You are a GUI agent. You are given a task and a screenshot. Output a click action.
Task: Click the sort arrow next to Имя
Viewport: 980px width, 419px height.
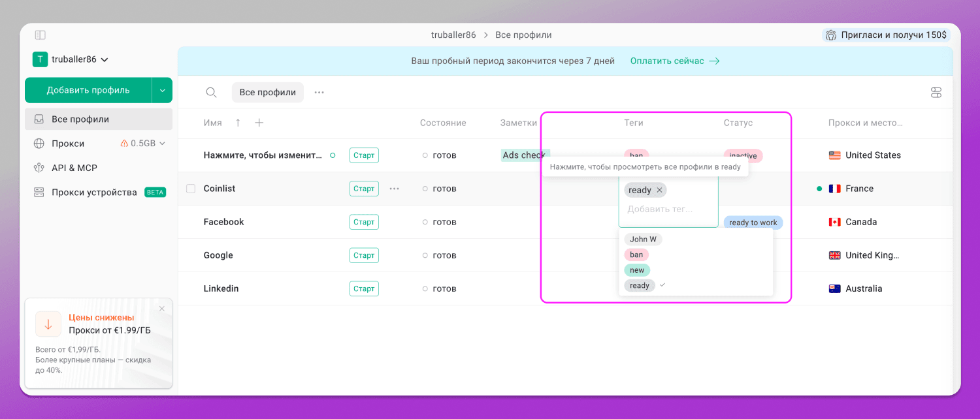(238, 123)
